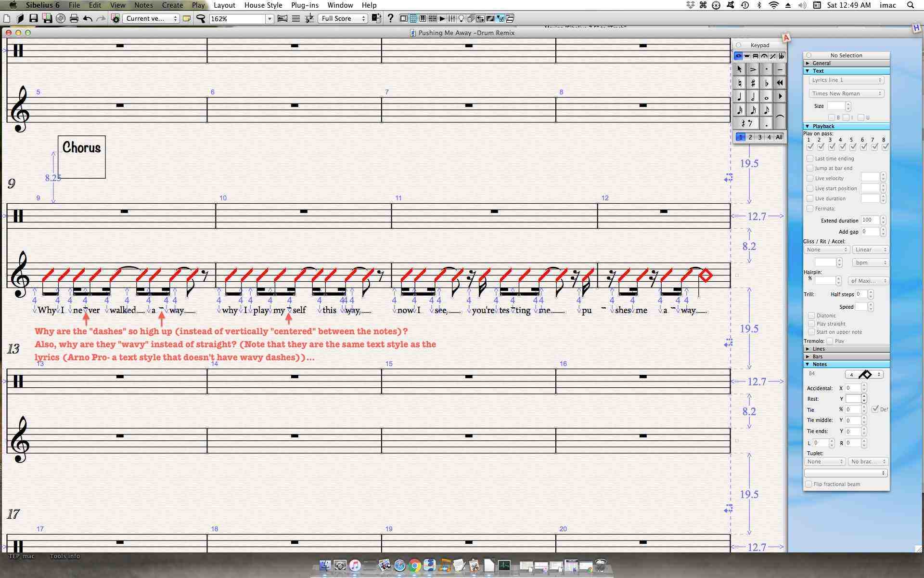
Task: Click the Ideas lightbulb icon in toolbar
Action: click(461, 18)
